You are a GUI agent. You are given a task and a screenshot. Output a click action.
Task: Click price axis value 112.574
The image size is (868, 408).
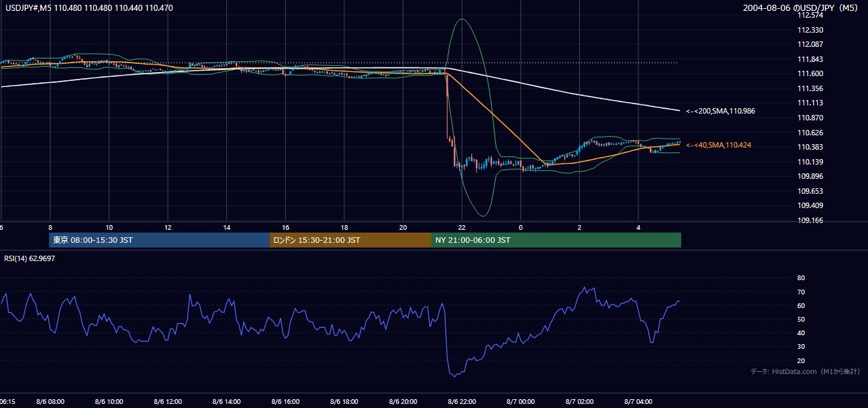(x=810, y=16)
